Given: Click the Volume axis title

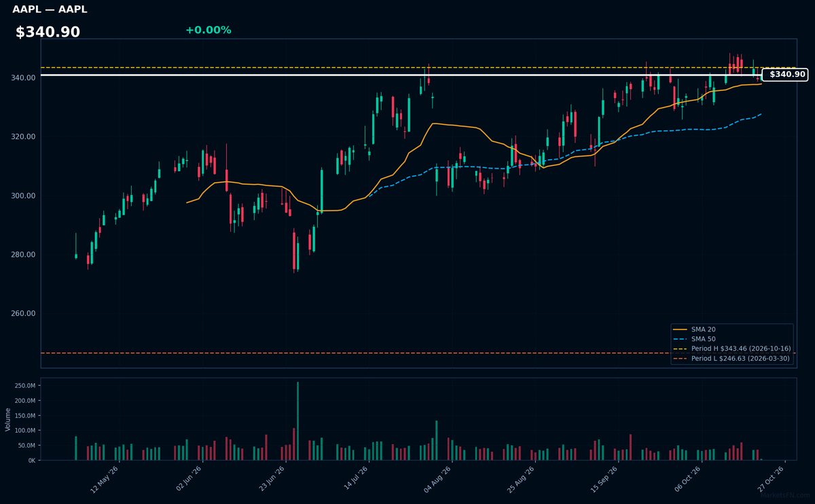Looking at the screenshot, I should (8, 419).
